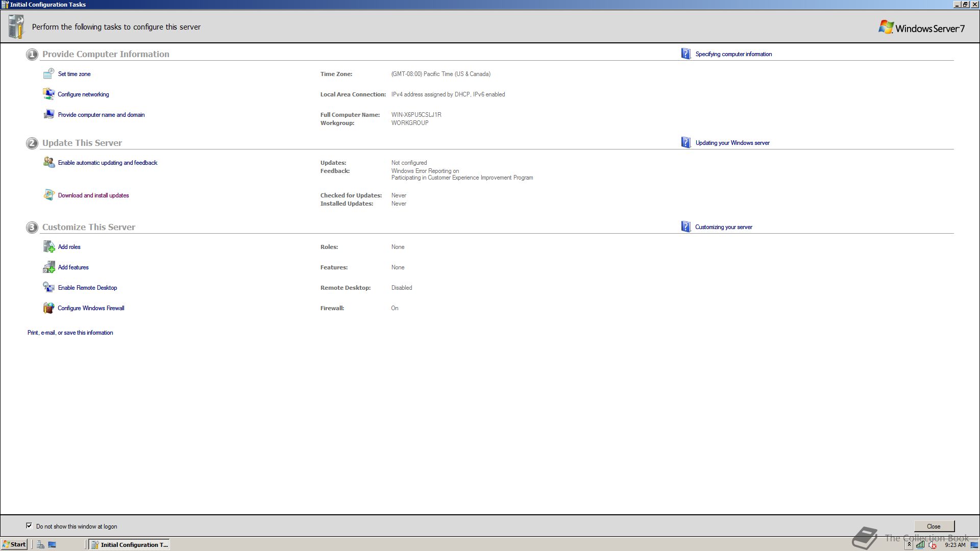The width and height of the screenshot is (980, 551).
Task: Select the Initial Configuration Tasks taskbar item
Action: (x=130, y=544)
